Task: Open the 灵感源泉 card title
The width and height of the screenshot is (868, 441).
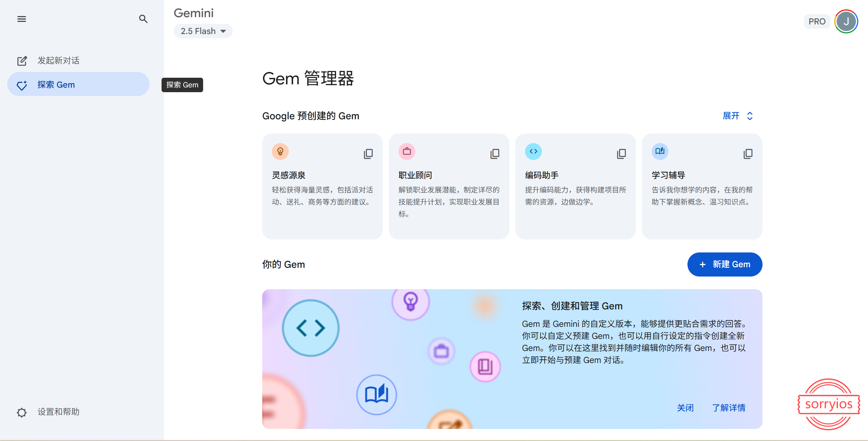Action: (289, 175)
